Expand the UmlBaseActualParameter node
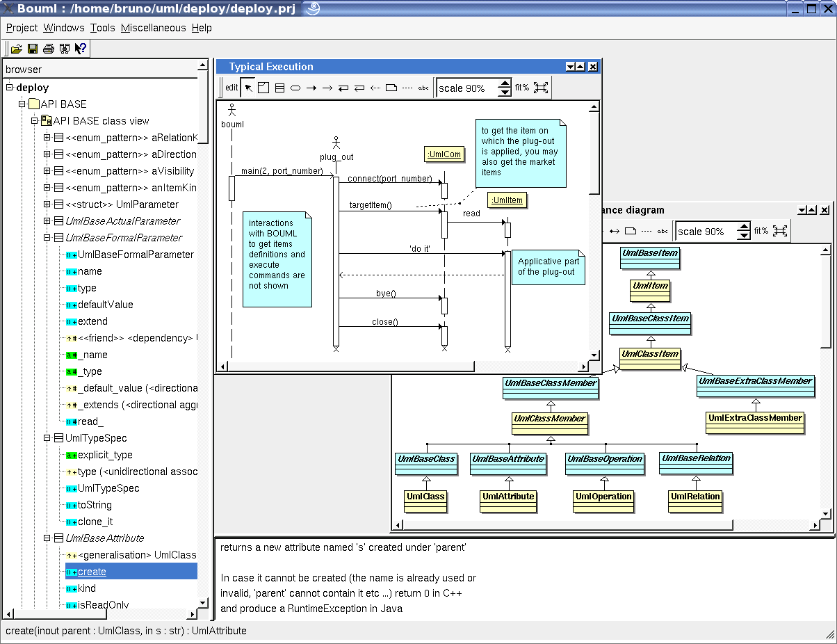Screen dimensions: 837x644 tap(47, 221)
